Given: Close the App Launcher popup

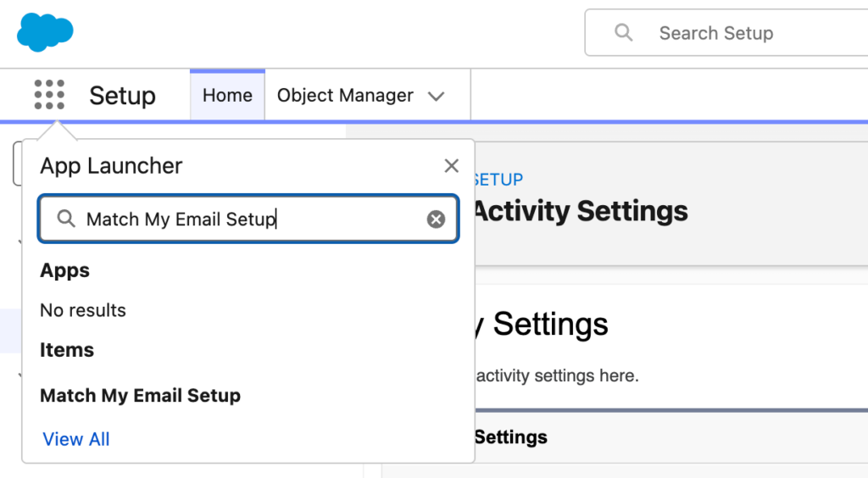Looking at the screenshot, I should click(451, 166).
